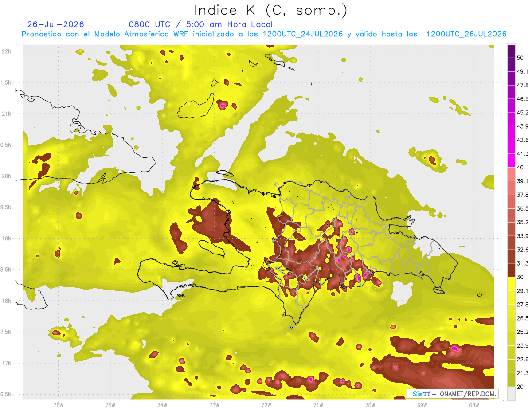Viewport: 532px width, 411px height.
Task: Click the colorbar value '32.6'
Action: tap(523, 250)
